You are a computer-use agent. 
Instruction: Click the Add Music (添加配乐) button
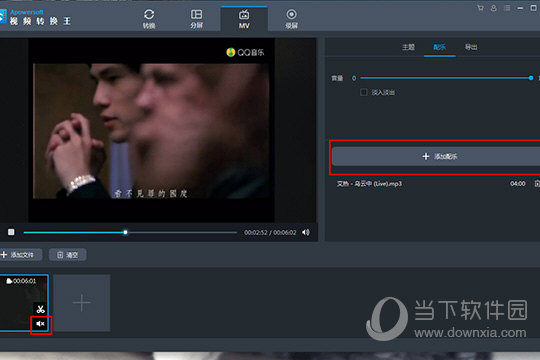(x=436, y=156)
